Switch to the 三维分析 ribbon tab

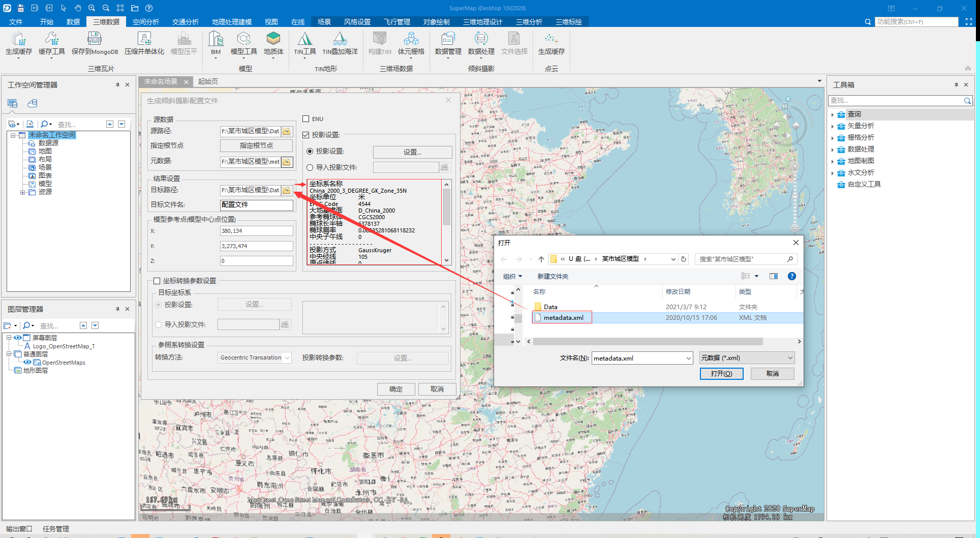coord(529,22)
